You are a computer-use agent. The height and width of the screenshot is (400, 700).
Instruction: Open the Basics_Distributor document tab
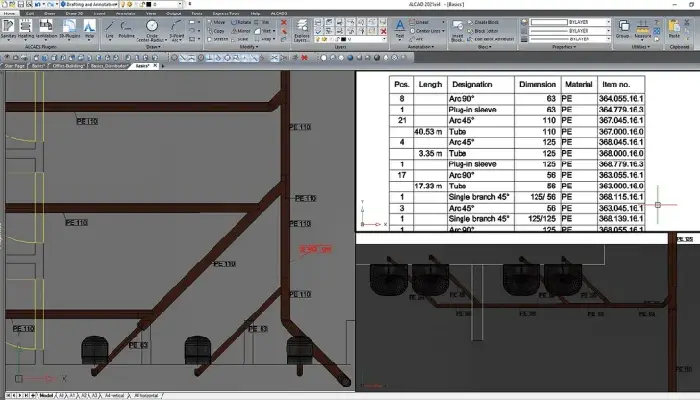point(109,66)
